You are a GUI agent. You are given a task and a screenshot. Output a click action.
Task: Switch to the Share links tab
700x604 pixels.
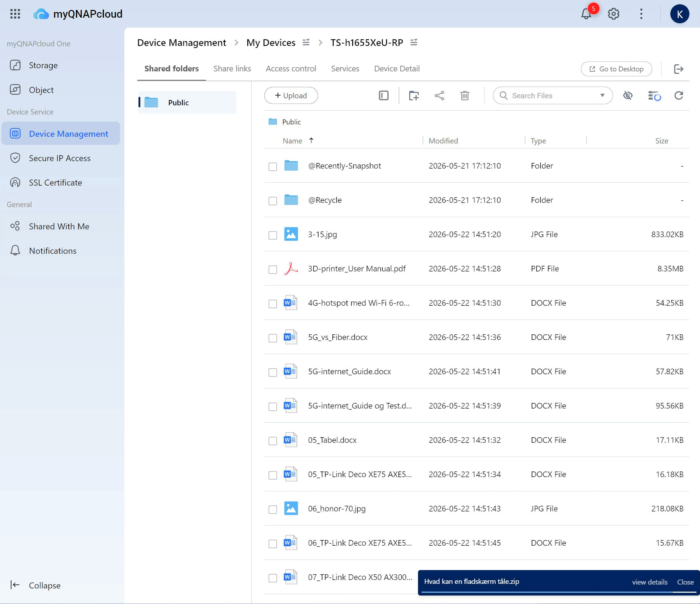point(232,69)
